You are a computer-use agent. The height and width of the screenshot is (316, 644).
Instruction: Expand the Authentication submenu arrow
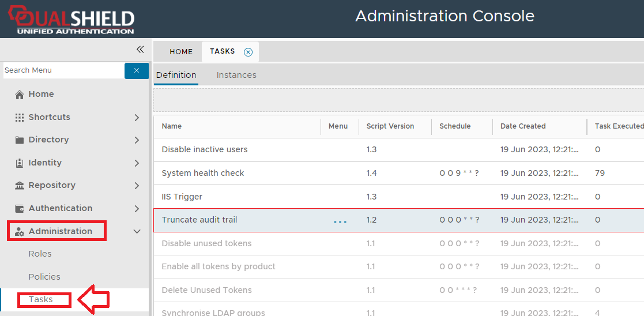[x=137, y=209]
